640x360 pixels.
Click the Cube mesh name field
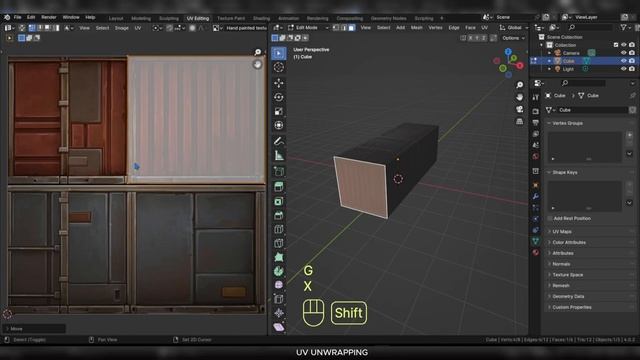592,110
